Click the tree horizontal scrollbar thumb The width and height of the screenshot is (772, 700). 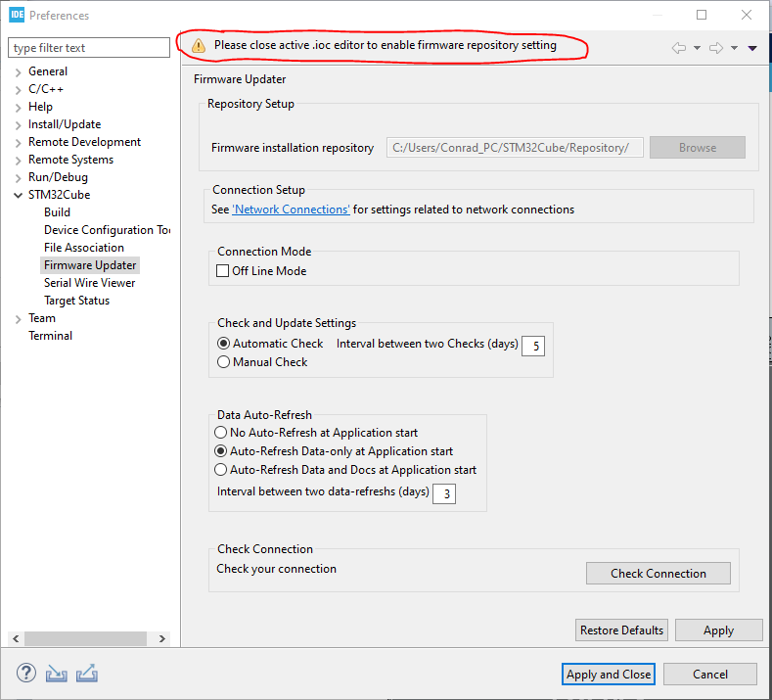click(86, 638)
